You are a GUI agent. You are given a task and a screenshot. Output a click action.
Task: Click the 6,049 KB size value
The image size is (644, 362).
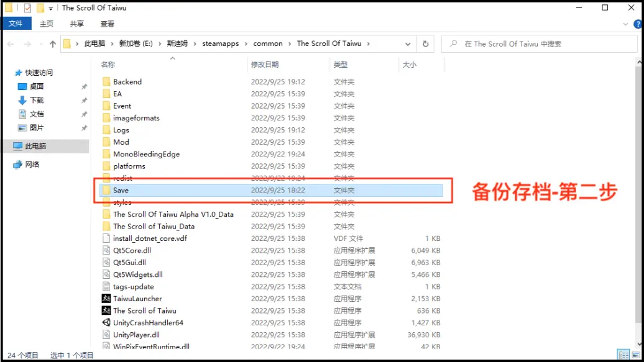coord(426,250)
